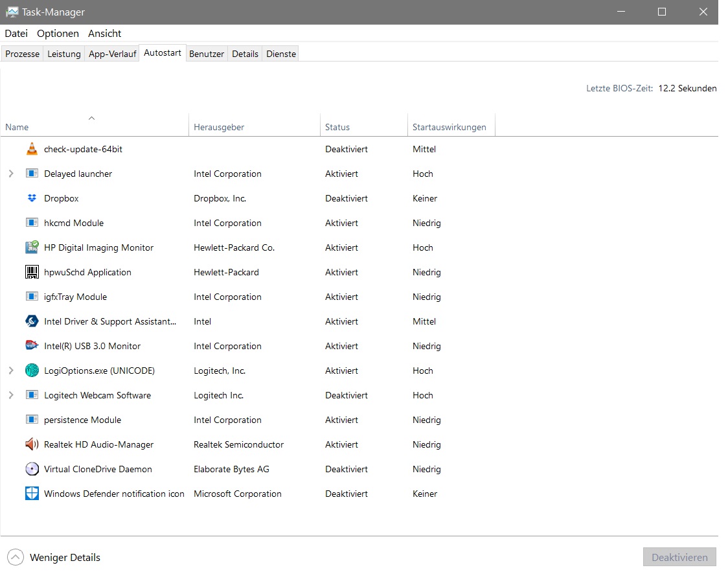Open the Ansicht menu
The width and height of the screenshot is (728, 583).
coord(104,34)
